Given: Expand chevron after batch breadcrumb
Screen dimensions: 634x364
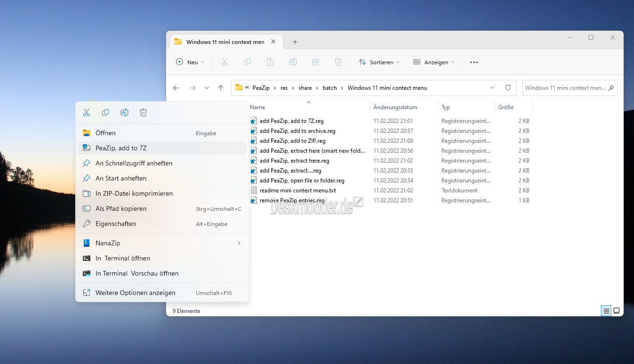Looking at the screenshot, I should point(343,88).
